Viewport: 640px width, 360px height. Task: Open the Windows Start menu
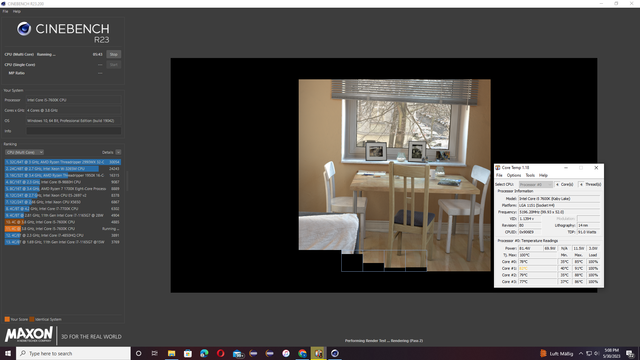[8, 353]
